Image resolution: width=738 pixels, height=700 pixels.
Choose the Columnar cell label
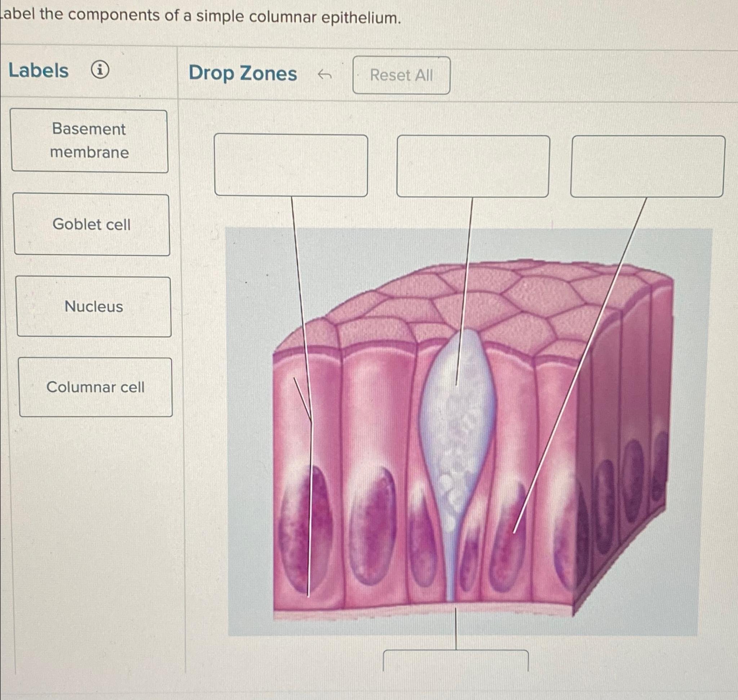[95, 387]
